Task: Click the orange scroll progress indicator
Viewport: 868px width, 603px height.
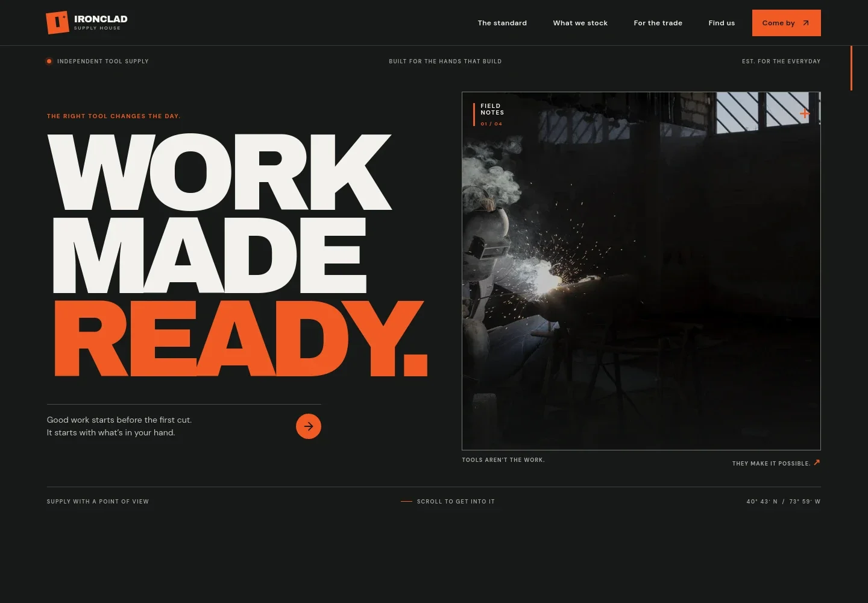Action: click(851, 68)
